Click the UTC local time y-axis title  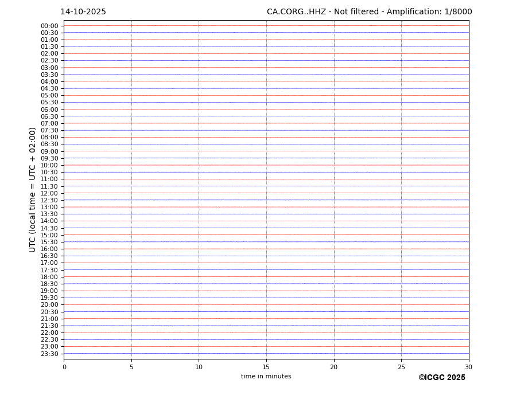coord(33,190)
